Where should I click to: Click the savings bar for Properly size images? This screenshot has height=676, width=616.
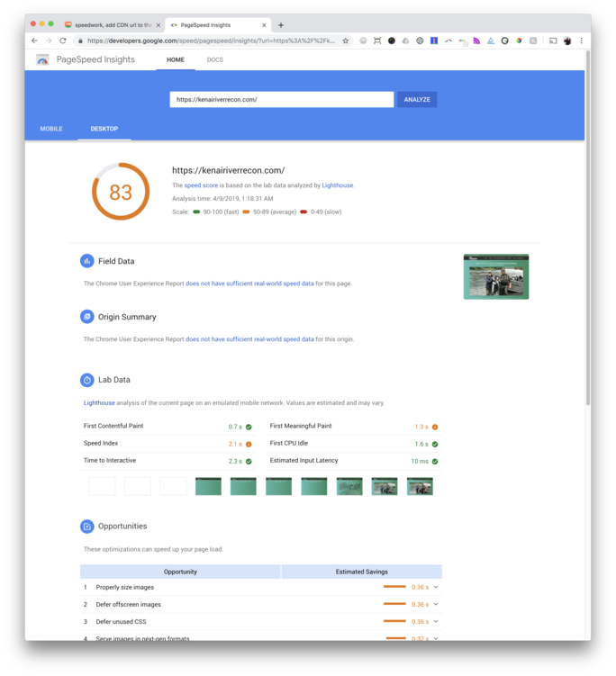point(394,586)
